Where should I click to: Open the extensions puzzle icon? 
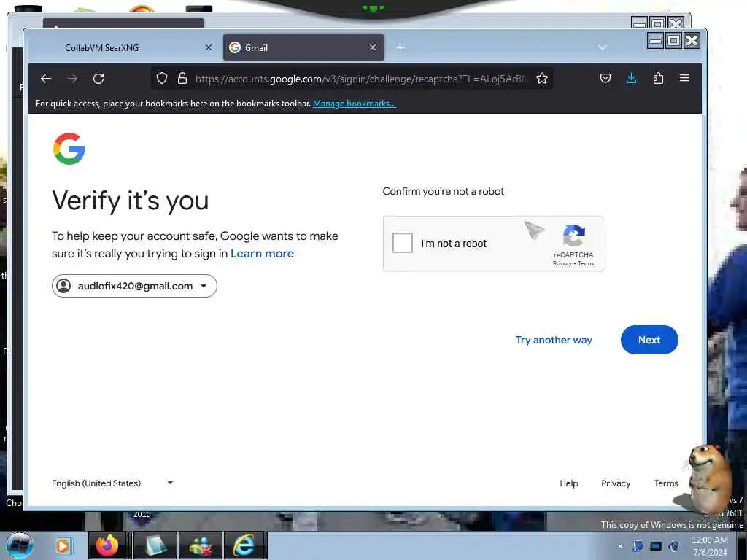pyautogui.click(x=658, y=78)
